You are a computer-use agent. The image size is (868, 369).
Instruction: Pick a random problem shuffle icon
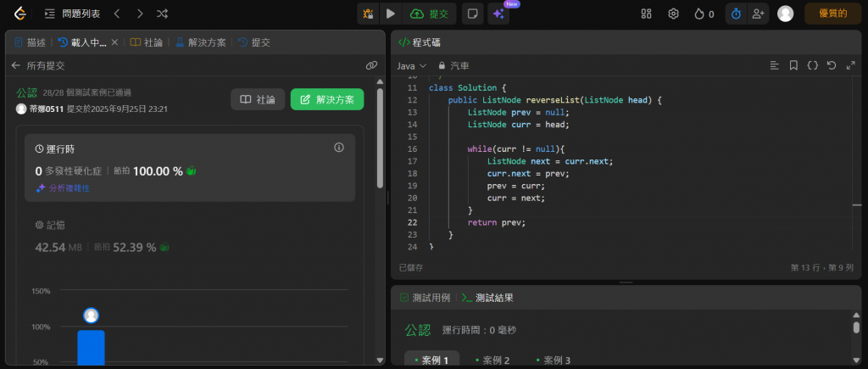tap(162, 14)
